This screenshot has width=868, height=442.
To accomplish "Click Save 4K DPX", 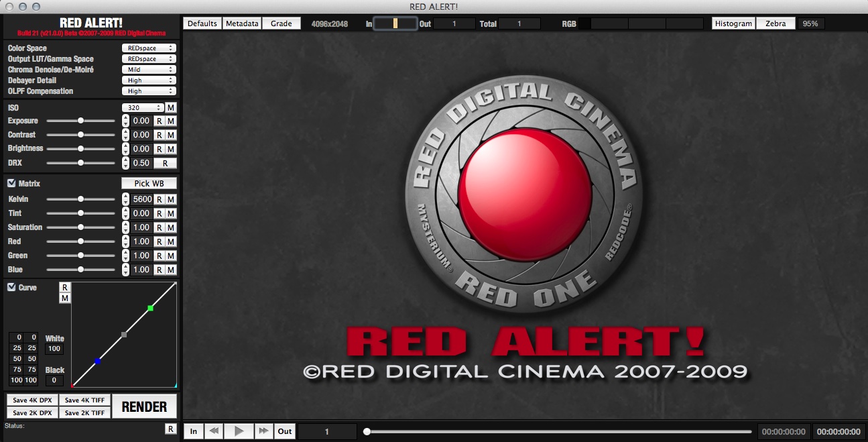I will point(33,400).
